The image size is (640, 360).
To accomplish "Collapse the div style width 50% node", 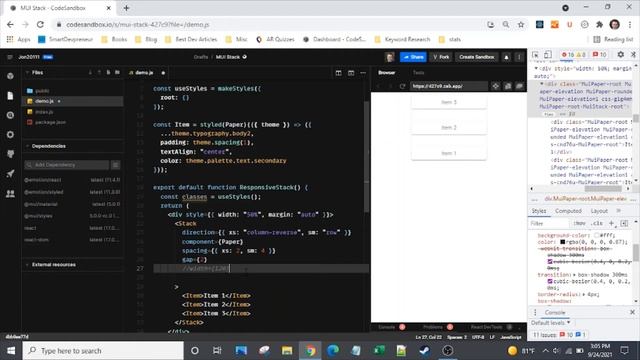I will (536, 69).
